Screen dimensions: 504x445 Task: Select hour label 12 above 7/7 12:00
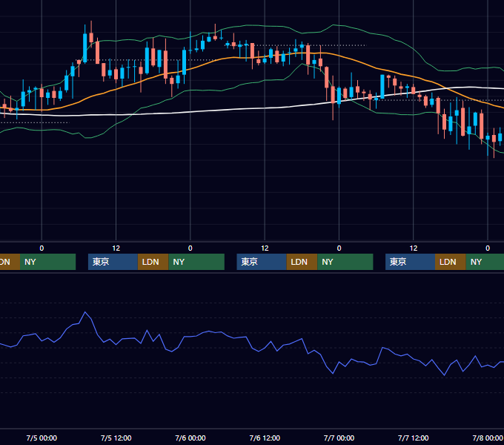(414, 248)
